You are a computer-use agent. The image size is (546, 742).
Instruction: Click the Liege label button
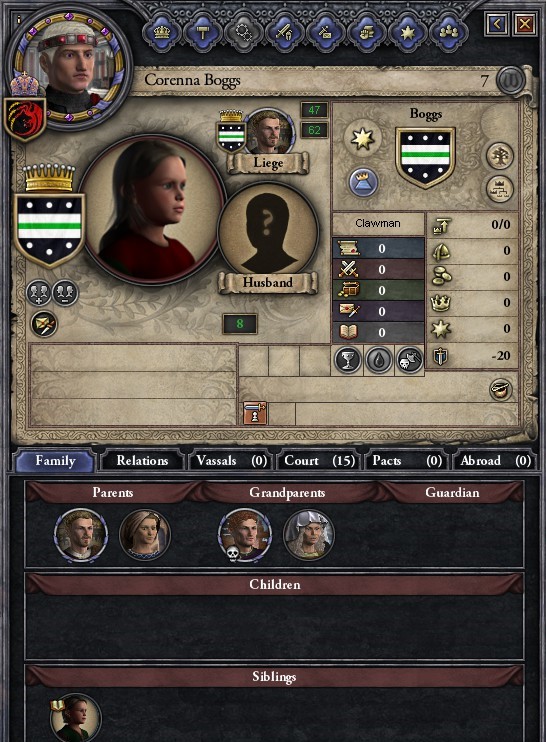pos(268,163)
